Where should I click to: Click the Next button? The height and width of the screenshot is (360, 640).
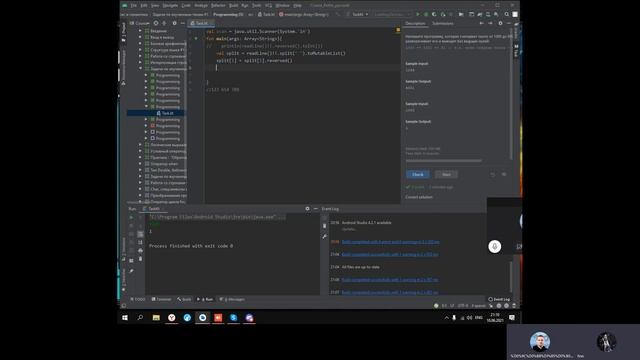pyautogui.click(x=446, y=174)
